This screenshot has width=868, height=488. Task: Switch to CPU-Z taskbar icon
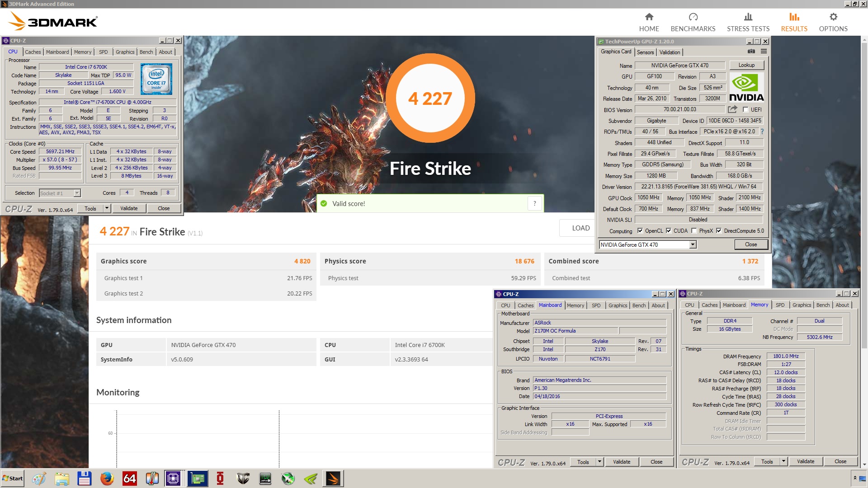pyautogui.click(x=173, y=479)
